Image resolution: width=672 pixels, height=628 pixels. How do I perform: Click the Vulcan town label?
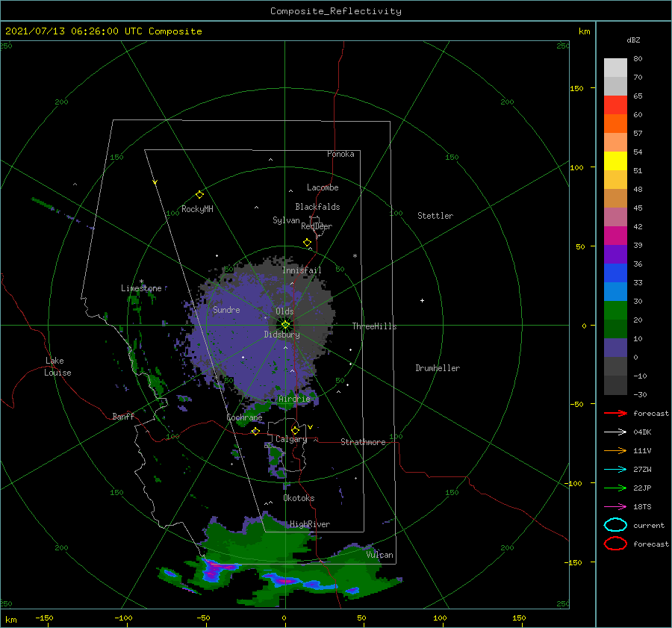379,555
